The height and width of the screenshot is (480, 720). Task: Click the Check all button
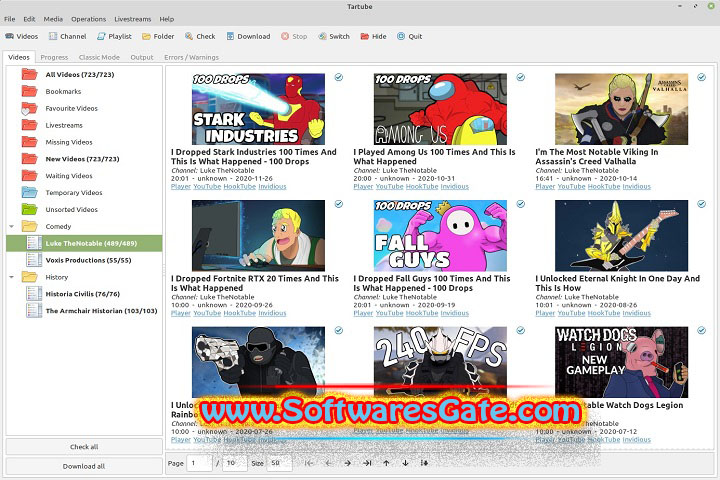[84, 446]
